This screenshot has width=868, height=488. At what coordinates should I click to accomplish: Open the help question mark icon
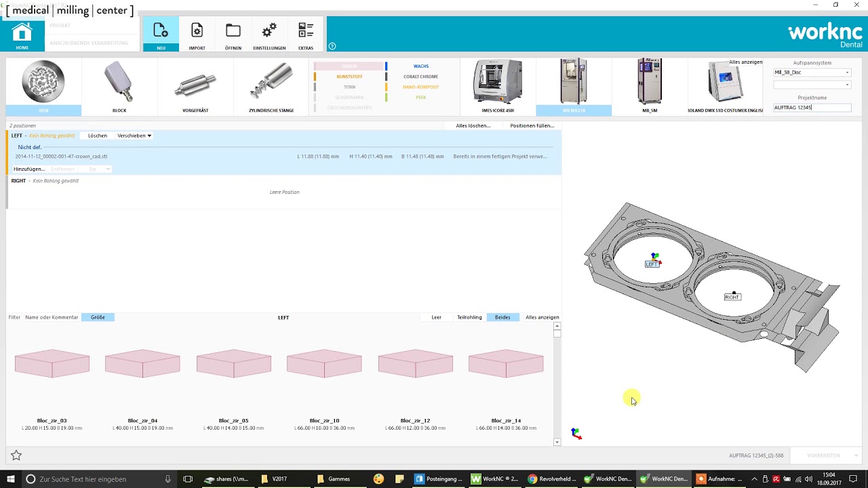click(x=332, y=46)
